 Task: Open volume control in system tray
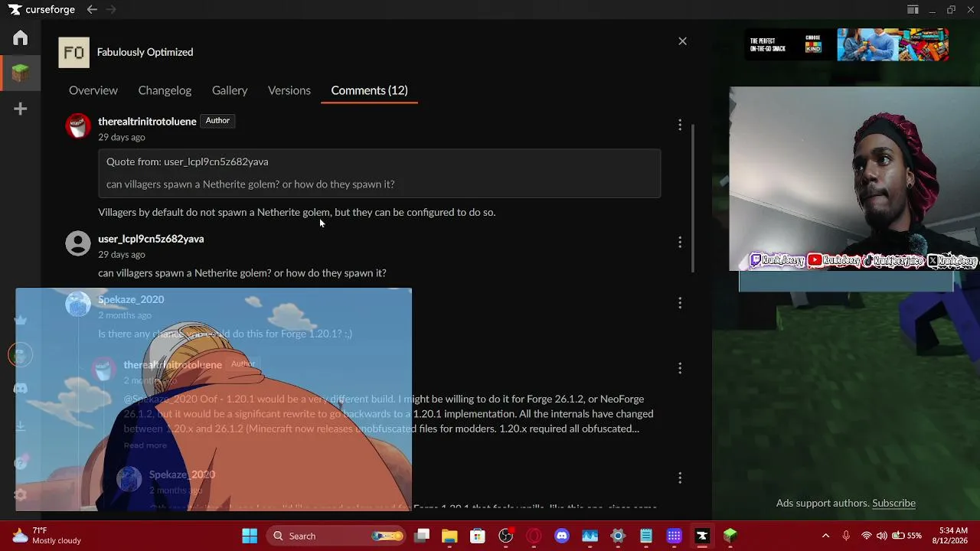(x=881, y=536)
